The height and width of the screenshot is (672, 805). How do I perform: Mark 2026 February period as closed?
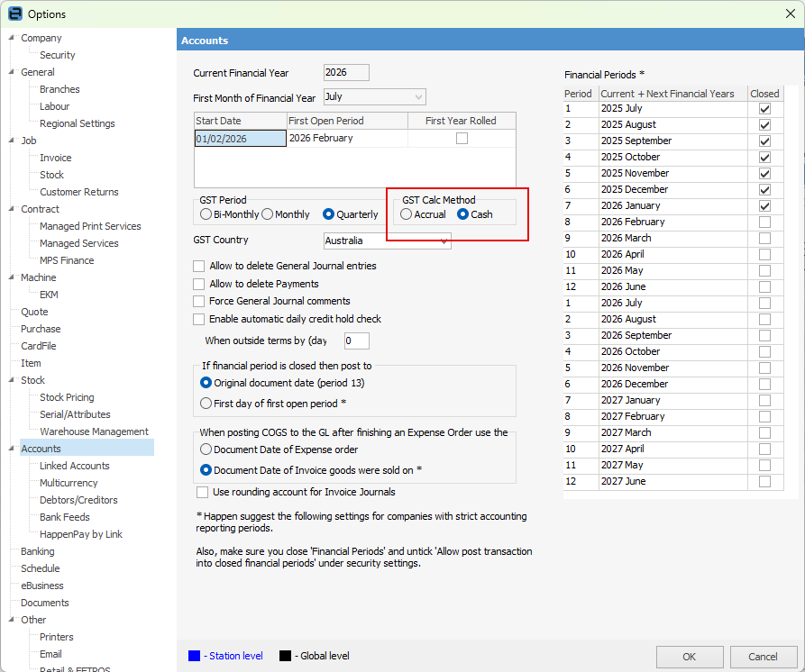(x=765, y=222)
